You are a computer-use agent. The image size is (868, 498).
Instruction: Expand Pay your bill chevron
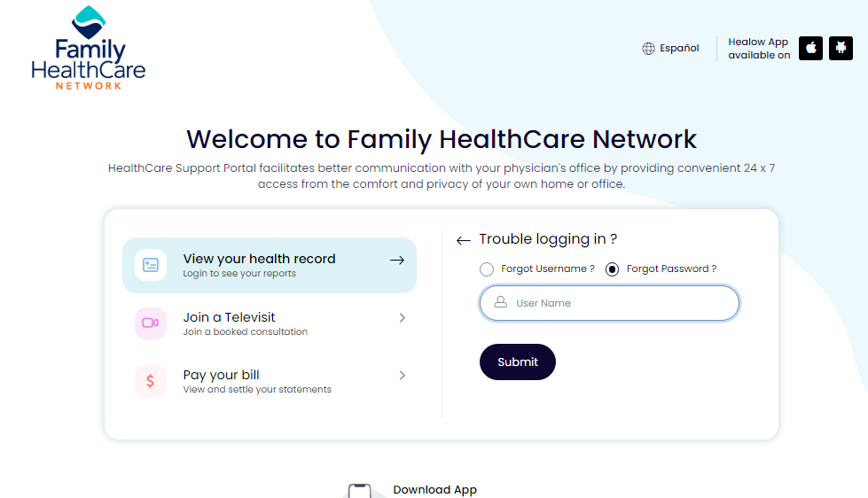(x=403, y=375)
